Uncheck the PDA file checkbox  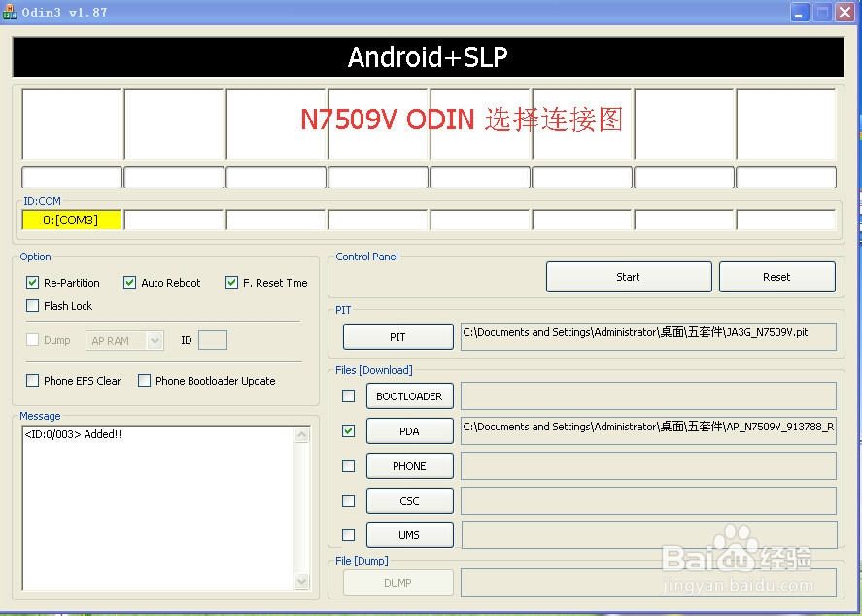(x=349, y=430)
